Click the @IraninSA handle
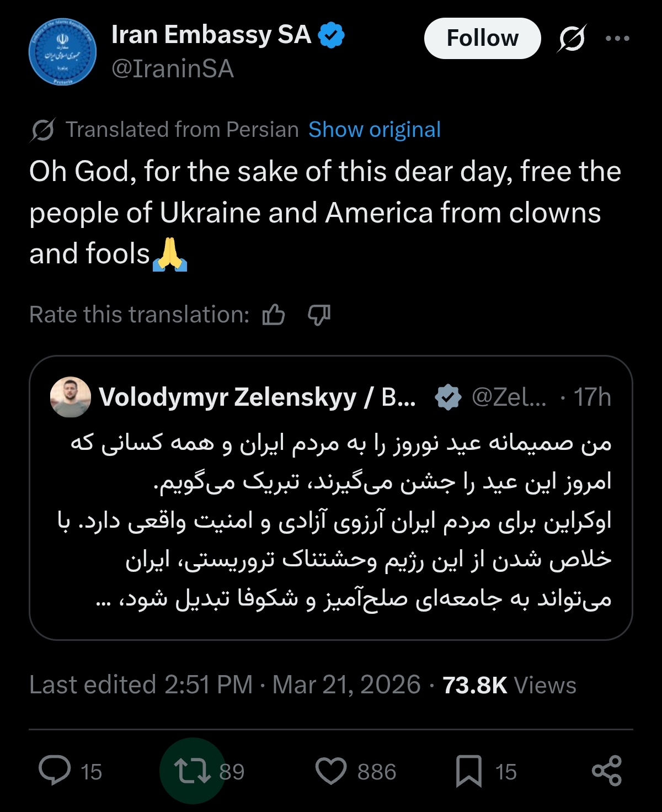Image resolution: width=662 pixels, height=812 pixels. click(173, 69)
